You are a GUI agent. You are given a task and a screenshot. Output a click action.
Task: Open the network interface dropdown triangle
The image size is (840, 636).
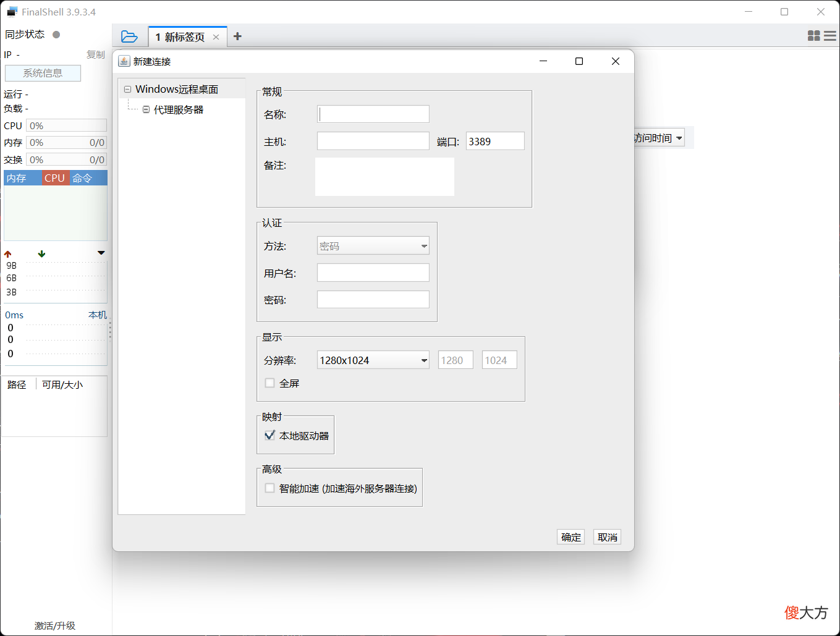101,253
